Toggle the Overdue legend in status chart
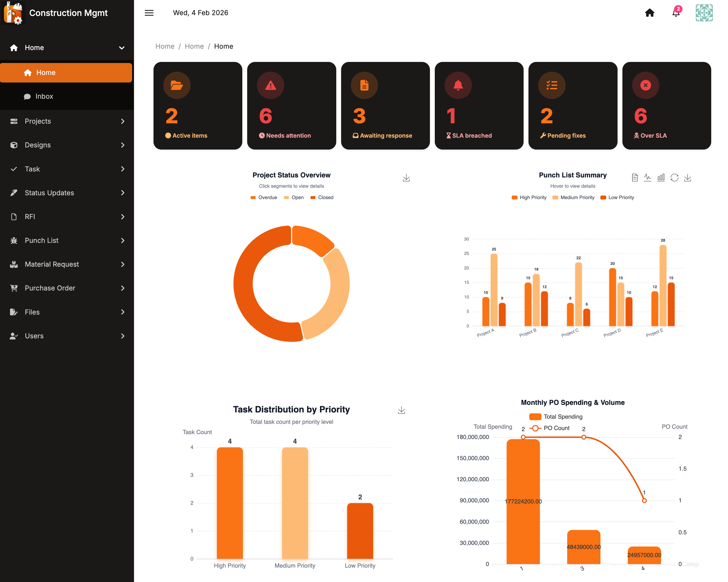 264,197
